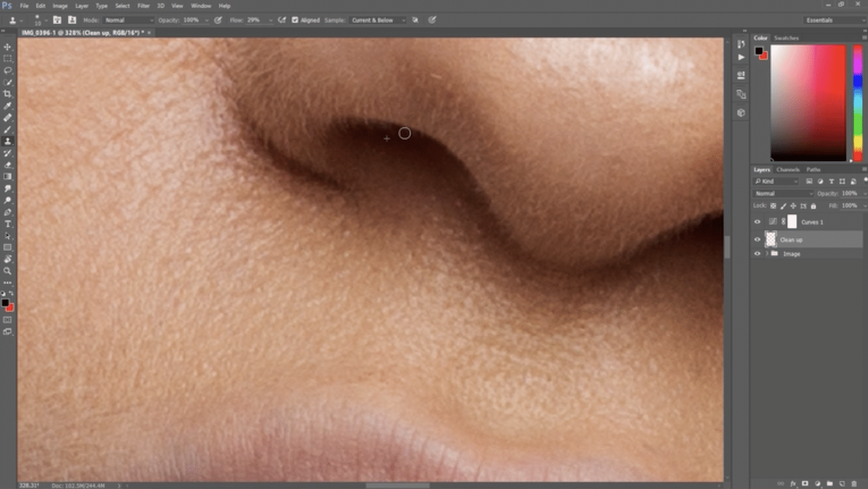
Task: Pick a color in the color field
Action: point(808,103)
